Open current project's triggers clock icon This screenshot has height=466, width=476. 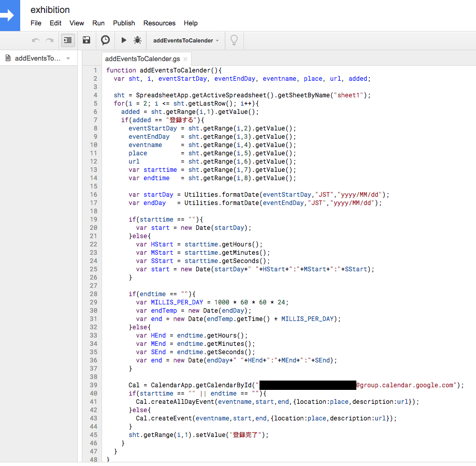[105, 40]
